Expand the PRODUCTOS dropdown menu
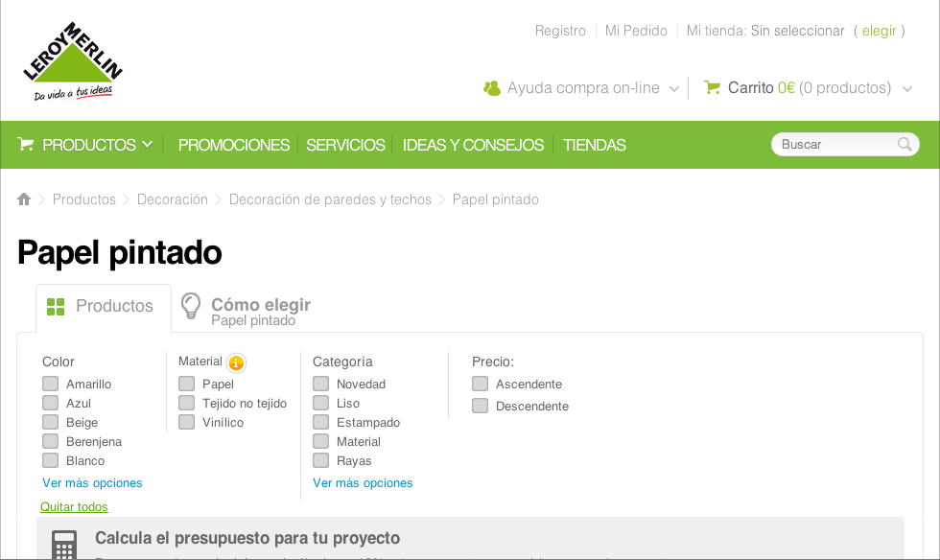 coord(147,145)
